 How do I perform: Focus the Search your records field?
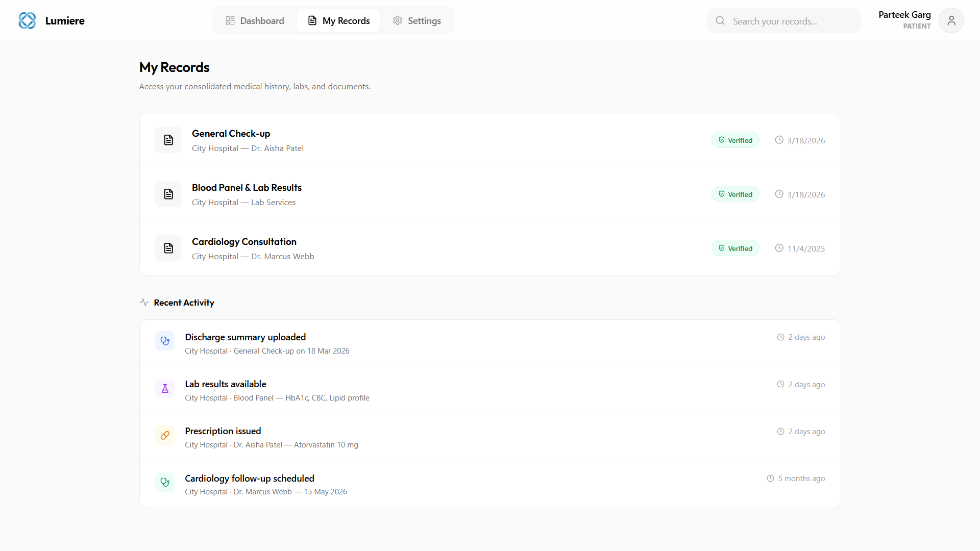pyautogui.click(x=783, y=20)
